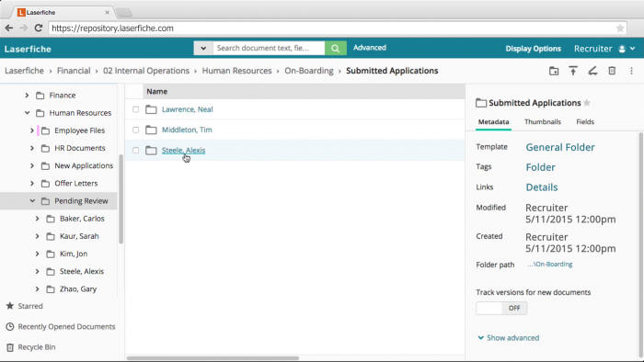Check the Middleton, Tim checkbox

(135, 130)
